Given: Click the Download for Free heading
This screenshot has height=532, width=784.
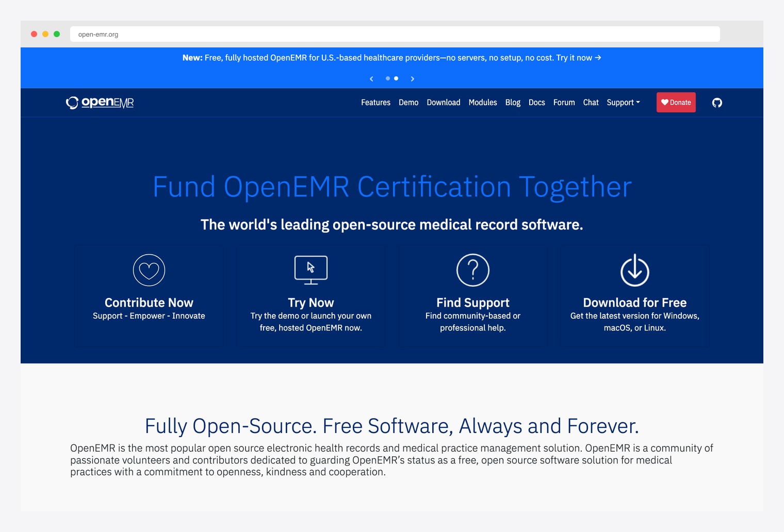Looking at the screenshot, I should 635,303.
